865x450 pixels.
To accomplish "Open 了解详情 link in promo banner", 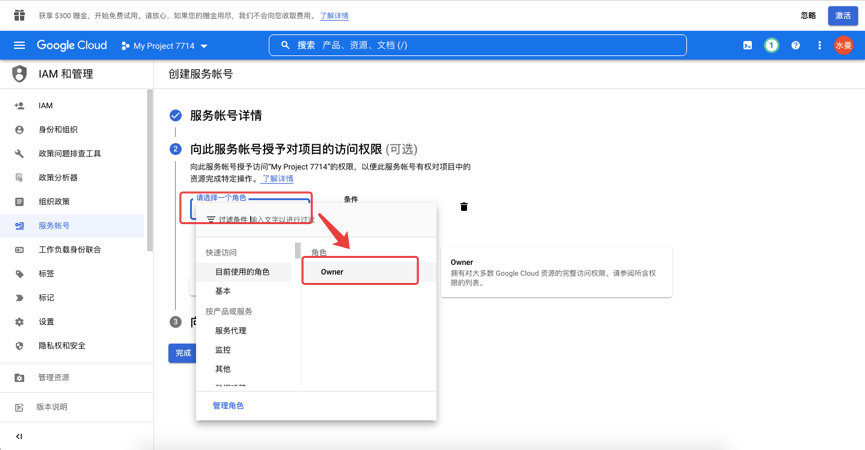I will [x=334, y=16].
